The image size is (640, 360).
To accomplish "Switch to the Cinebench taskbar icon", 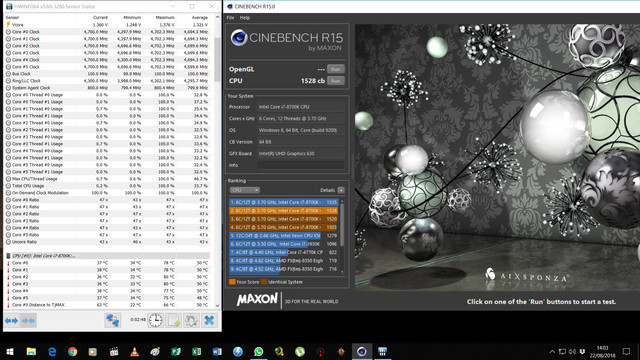I will tap(362, 351).
